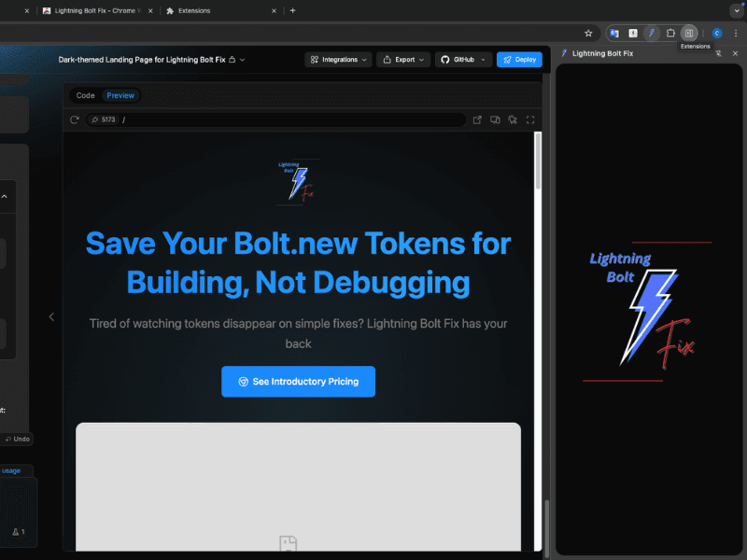Open the GitHub dropdown

[x=461, y=59]
